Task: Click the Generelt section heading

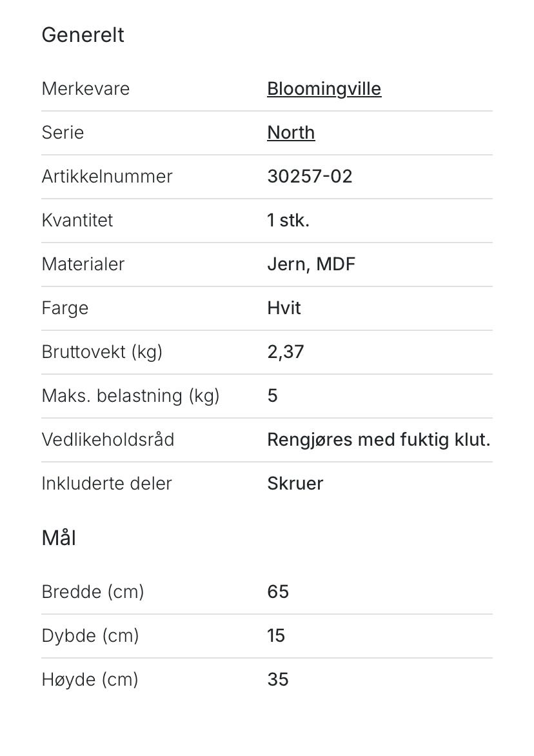Action: tap(83, 35)
